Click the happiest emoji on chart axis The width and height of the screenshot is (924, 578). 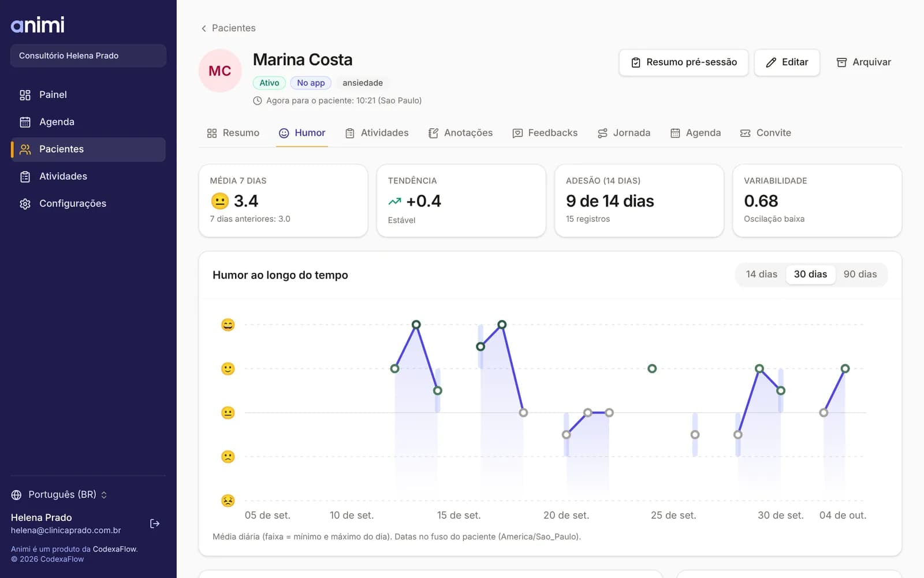228,325
